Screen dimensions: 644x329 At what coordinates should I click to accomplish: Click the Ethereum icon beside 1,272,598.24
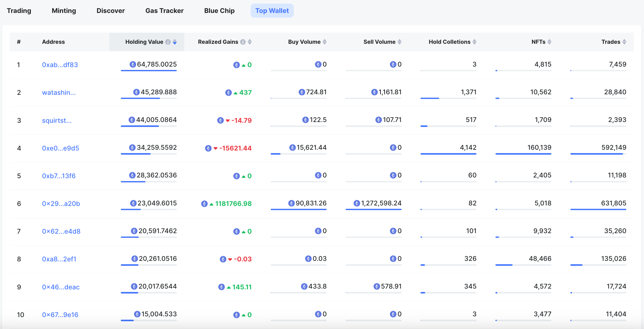(357, 203)
